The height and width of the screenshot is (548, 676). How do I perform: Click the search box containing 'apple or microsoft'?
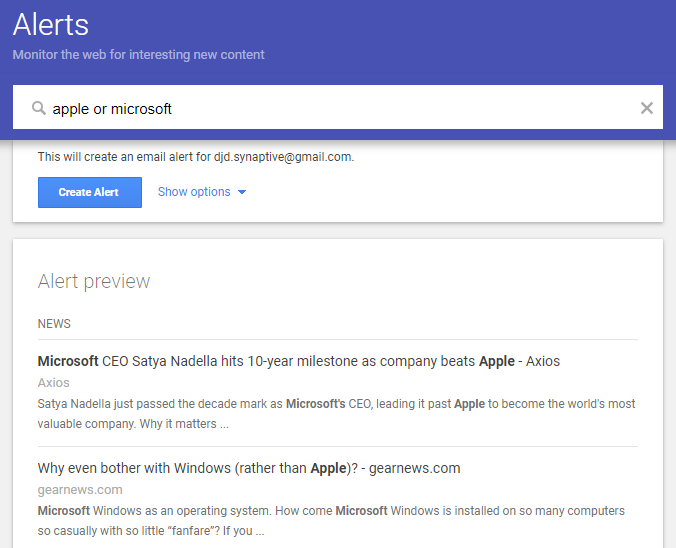(338, 107)
